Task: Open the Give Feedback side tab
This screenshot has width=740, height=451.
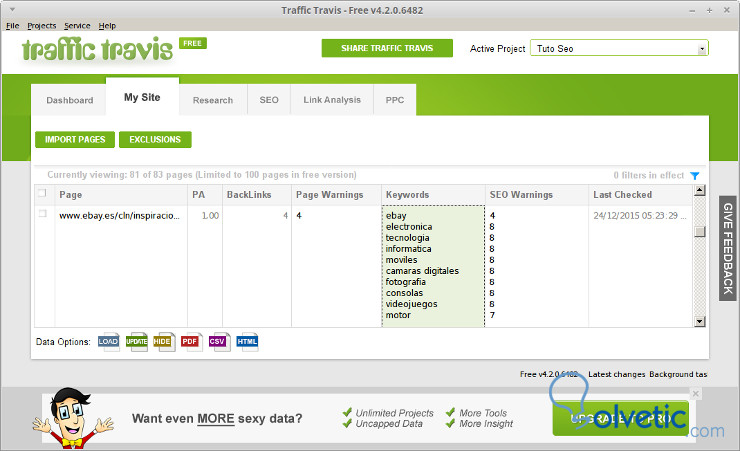Action: (x=727, y=248)
